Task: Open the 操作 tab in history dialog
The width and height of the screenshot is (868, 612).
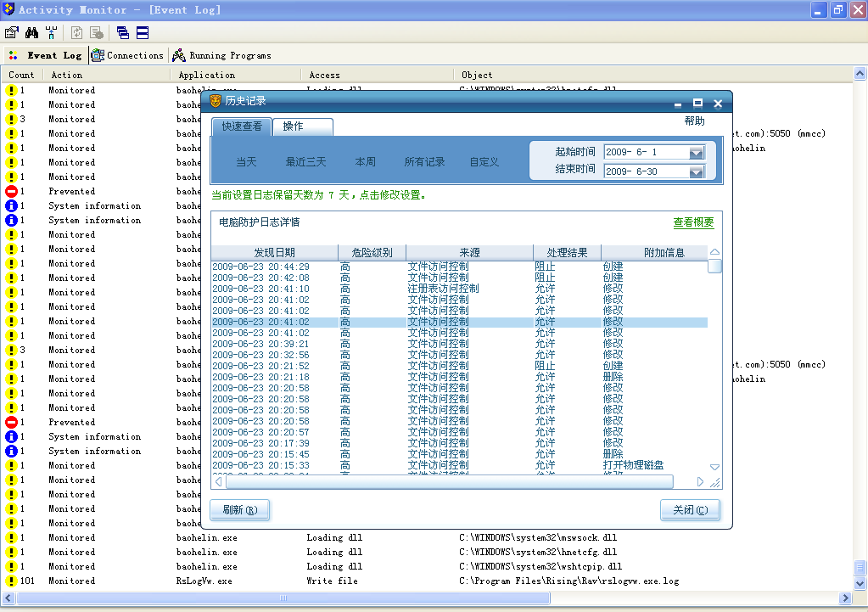Action: [294, 126]
